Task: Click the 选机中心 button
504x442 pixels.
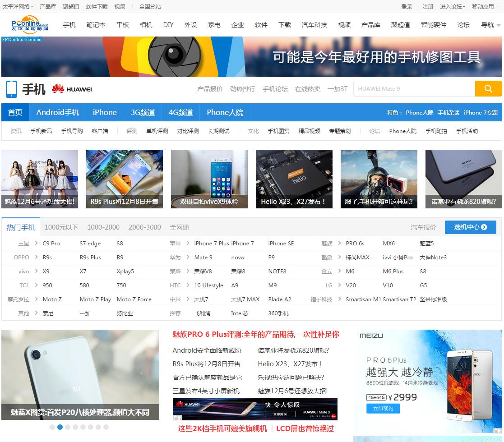Action: click(x=470, y=227)
